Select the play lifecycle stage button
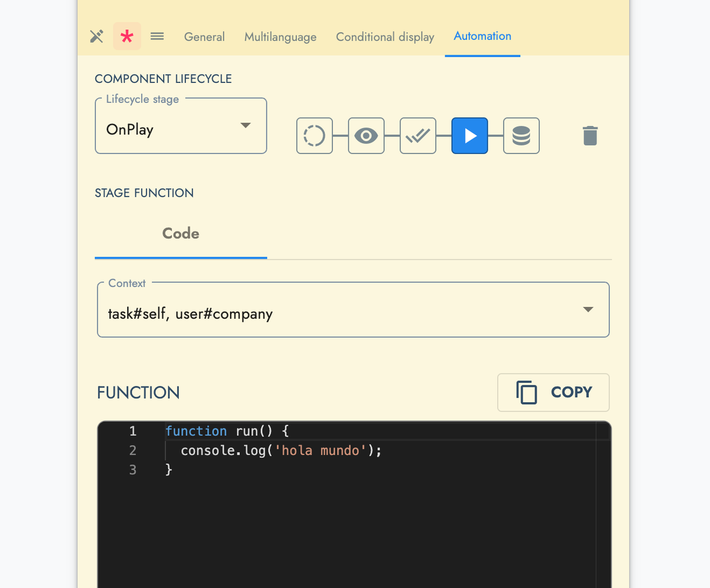This screenshot has height=588, width=710. click(x=469, y=136)
